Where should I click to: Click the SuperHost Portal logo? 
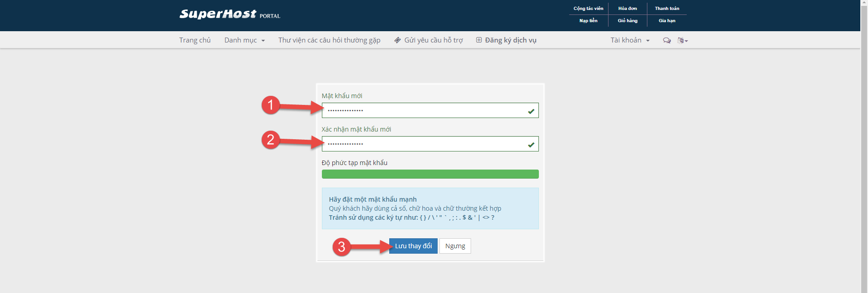229,14
